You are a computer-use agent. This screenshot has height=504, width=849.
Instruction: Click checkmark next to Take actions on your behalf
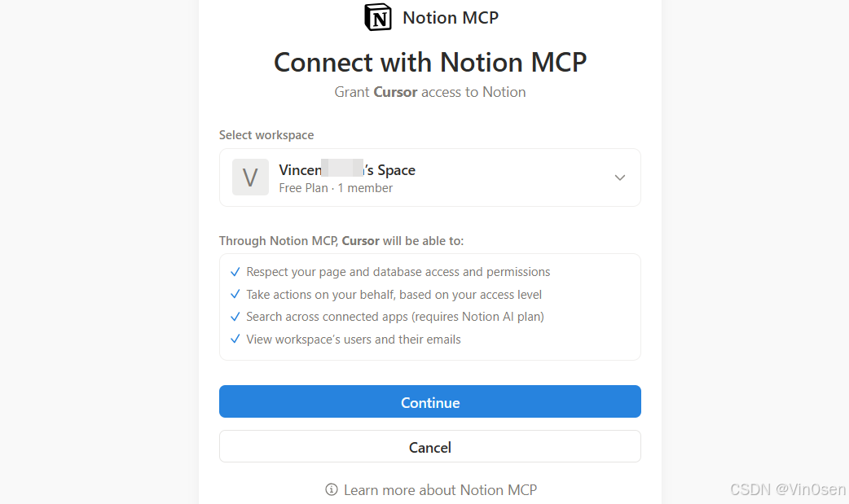point(235,294)
